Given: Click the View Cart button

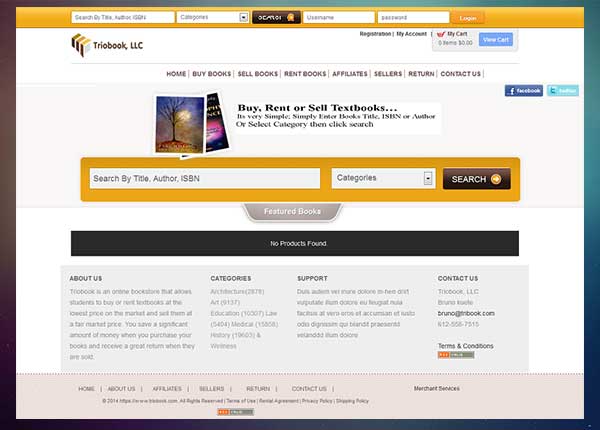Looking at the screenshot, I should 495,40.
